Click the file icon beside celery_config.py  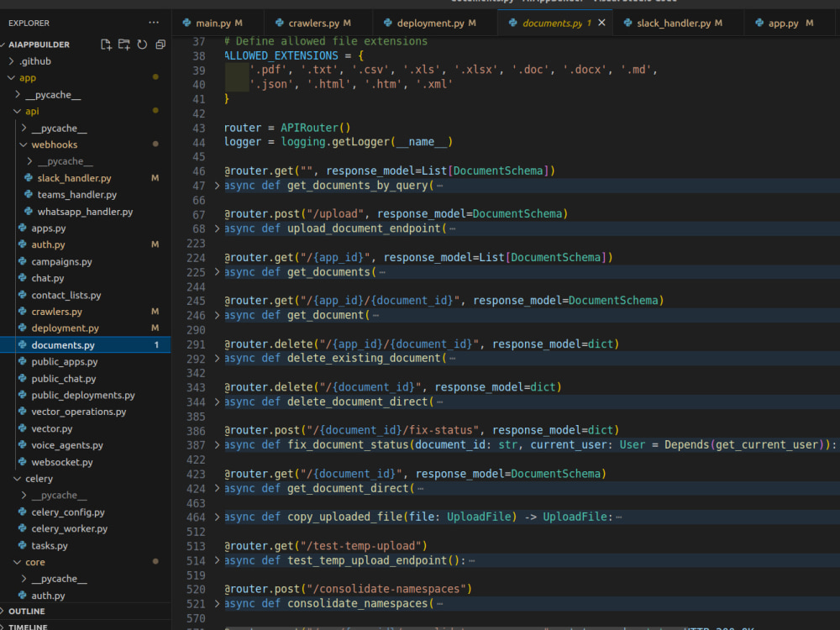tap(23, 512)
